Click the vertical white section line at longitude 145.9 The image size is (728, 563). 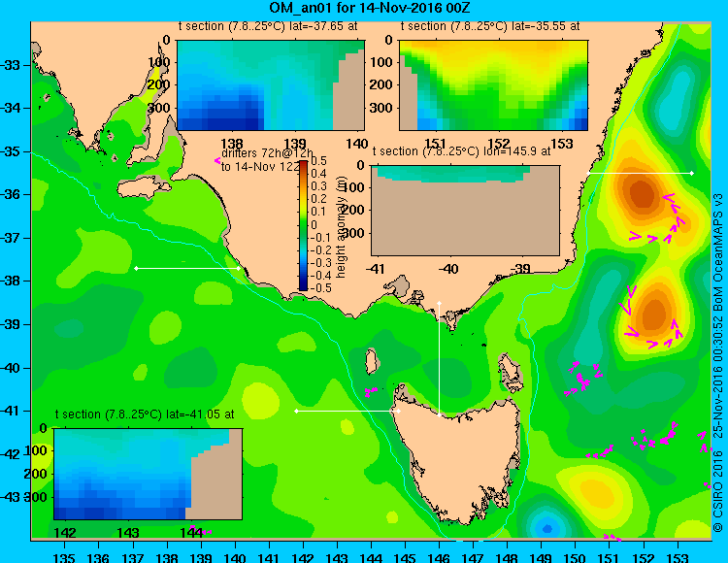439,359
